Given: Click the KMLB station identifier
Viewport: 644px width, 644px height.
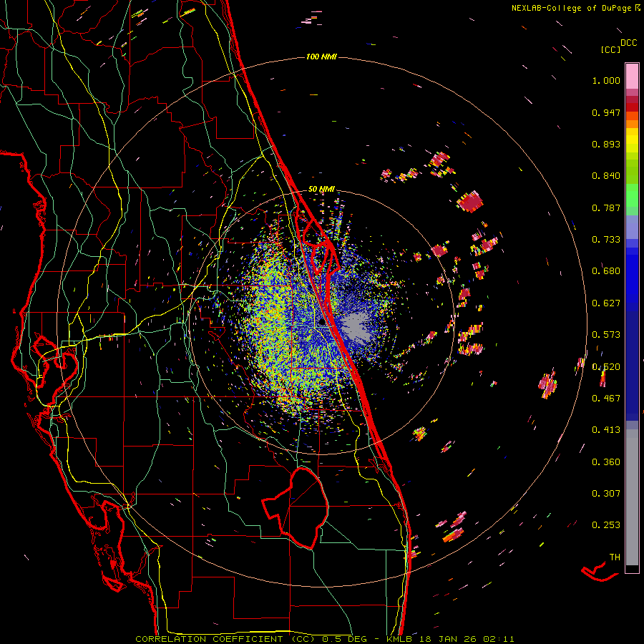Looking at the screenshot, I should [400, 639].
